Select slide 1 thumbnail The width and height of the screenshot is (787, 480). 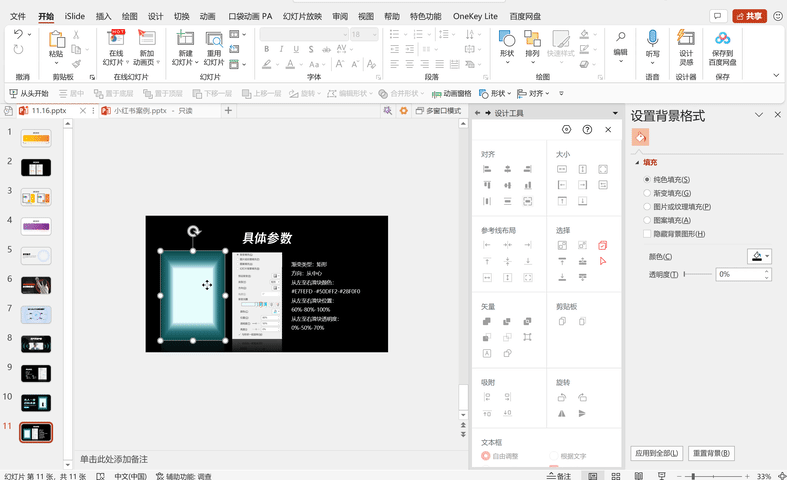[x=36, y=138]
